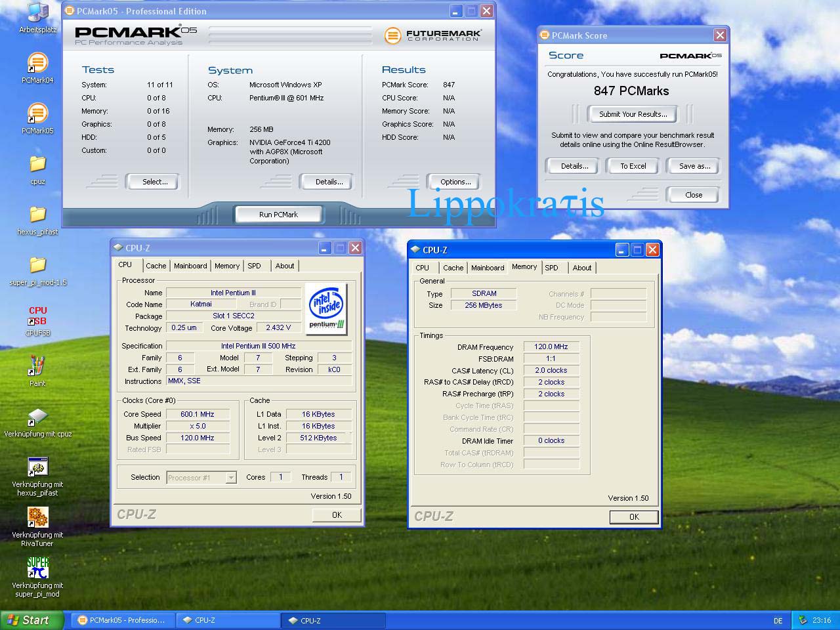This screenshot has height=630, width=840.
Task: Click the Specification Intel Pentium III 500 MHz field
Action: (259, 346)
